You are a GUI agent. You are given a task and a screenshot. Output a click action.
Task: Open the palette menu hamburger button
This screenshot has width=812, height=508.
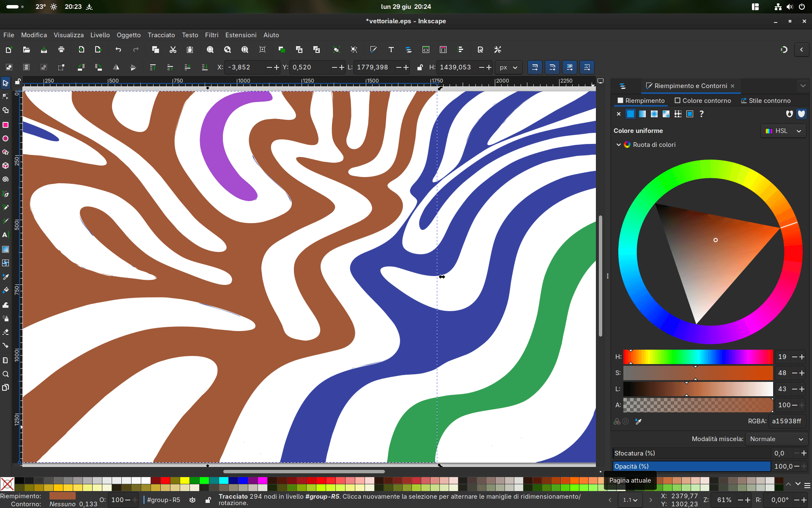[807, 485]
